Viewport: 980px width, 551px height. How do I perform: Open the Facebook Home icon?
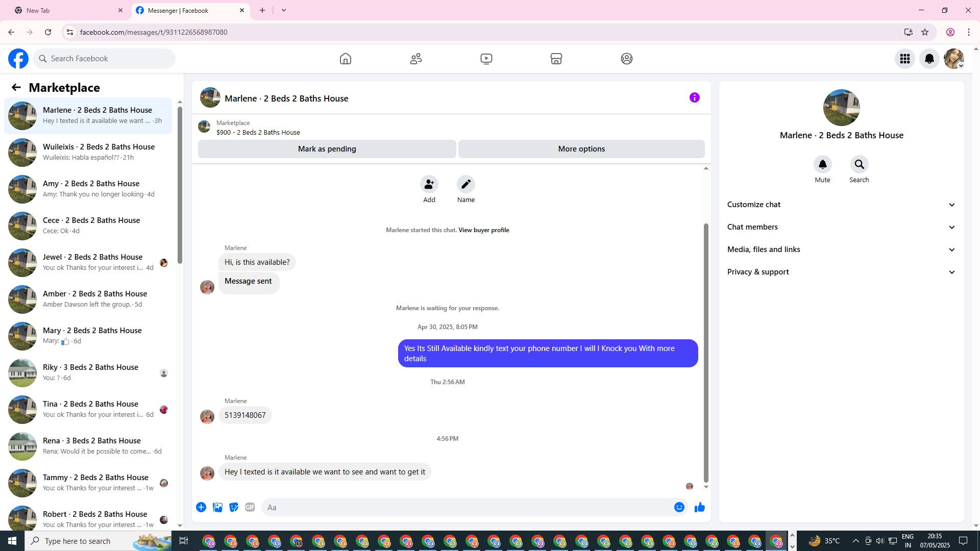click(x=346, y=59)
